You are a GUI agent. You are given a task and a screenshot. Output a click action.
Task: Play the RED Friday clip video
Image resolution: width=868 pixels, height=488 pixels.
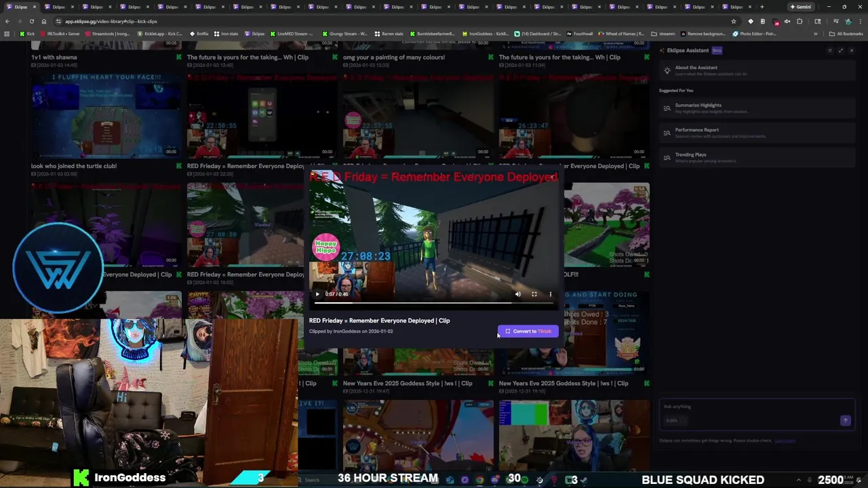coord(317,294)
